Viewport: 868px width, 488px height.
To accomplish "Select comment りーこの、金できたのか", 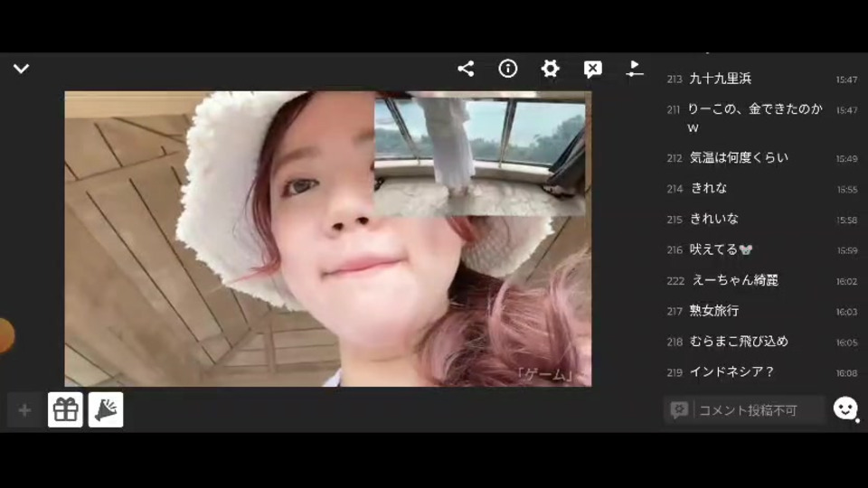I will point(754,118).
